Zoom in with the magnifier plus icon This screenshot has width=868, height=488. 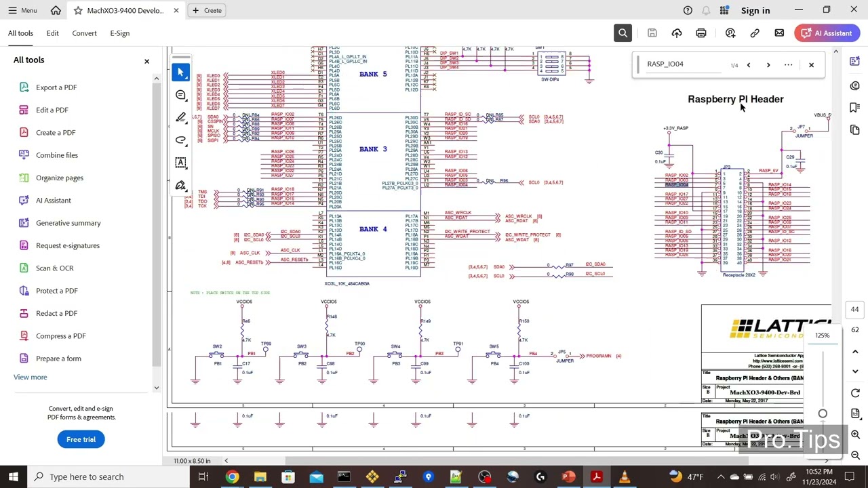[855, 434]
